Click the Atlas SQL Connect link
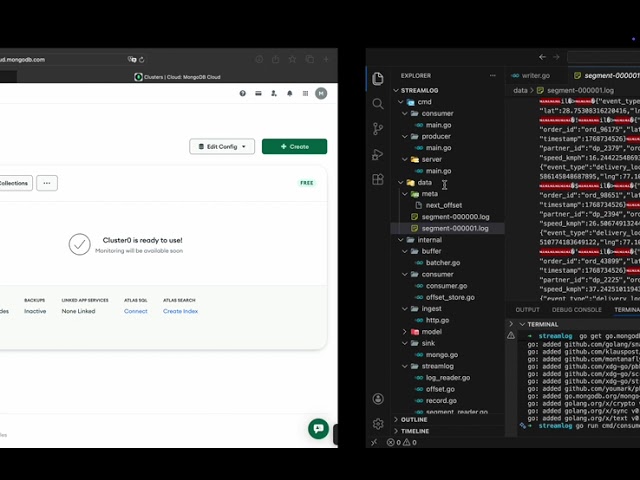The width and height of the screenshot is (640, 480). coord(136,311)
